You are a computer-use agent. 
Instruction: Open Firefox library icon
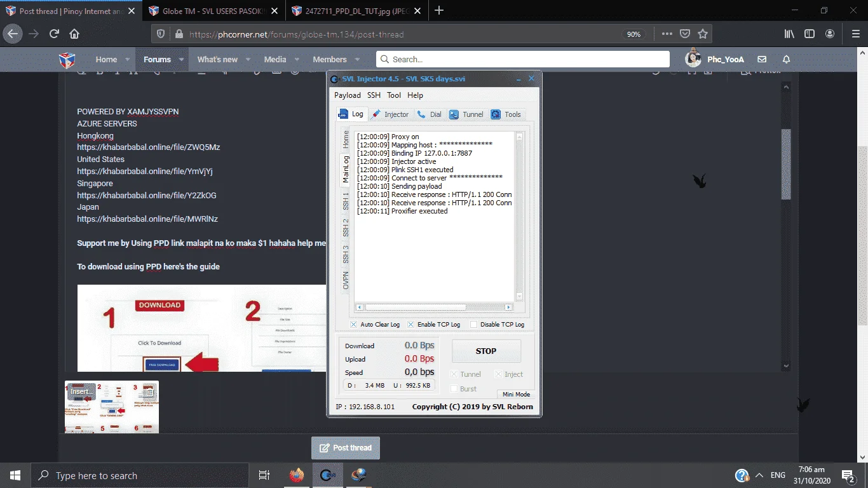[789, 34]
